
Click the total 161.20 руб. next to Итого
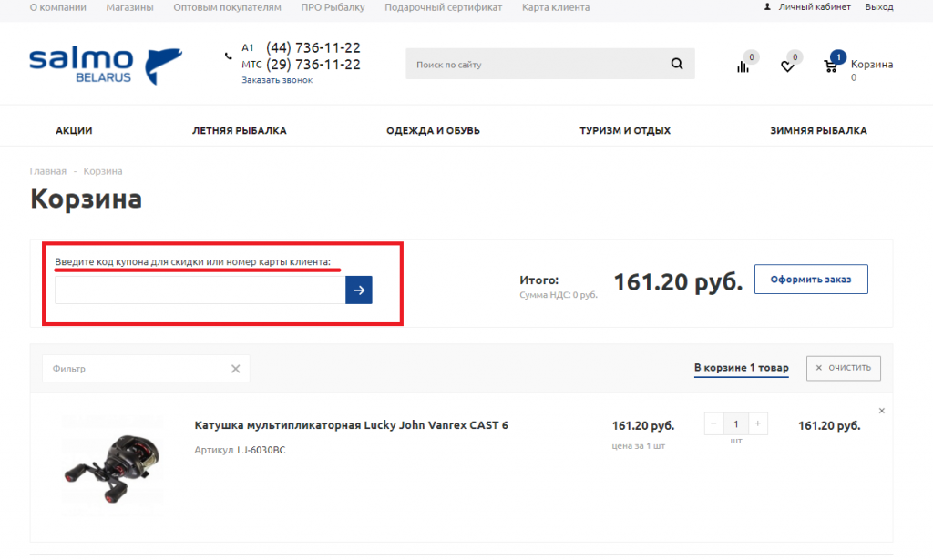pos(678,281)
